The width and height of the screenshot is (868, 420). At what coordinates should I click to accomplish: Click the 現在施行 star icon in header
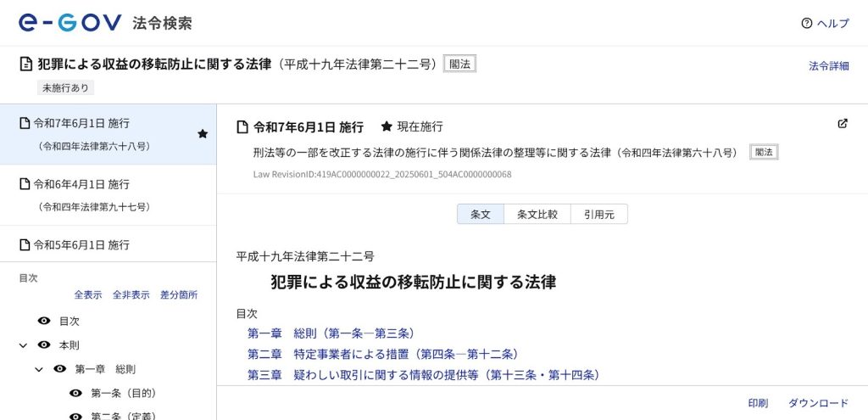click(387, 126)
